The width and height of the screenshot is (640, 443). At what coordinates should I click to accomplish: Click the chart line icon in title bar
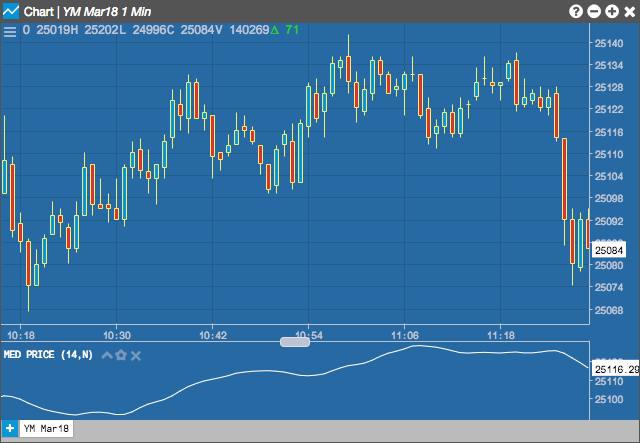click(11, 11)
